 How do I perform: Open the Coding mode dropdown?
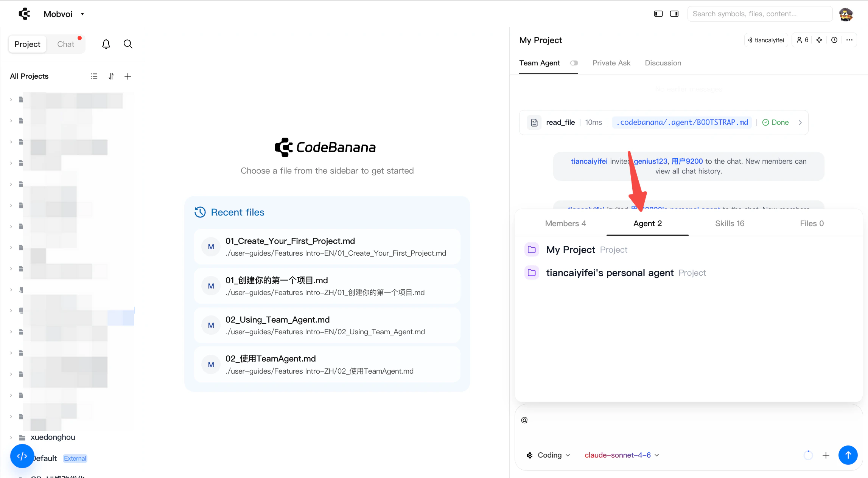(x=548, y=455)
